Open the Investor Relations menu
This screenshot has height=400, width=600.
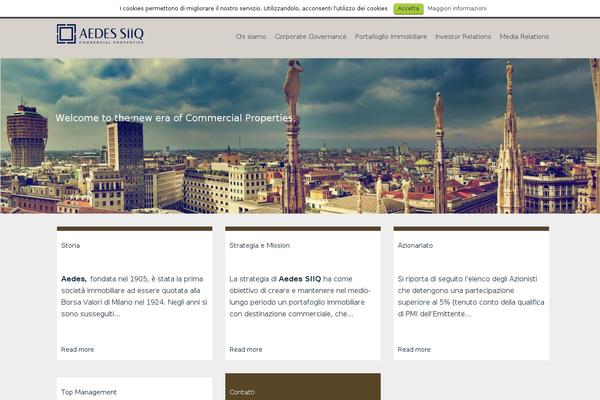click(463, 36)
